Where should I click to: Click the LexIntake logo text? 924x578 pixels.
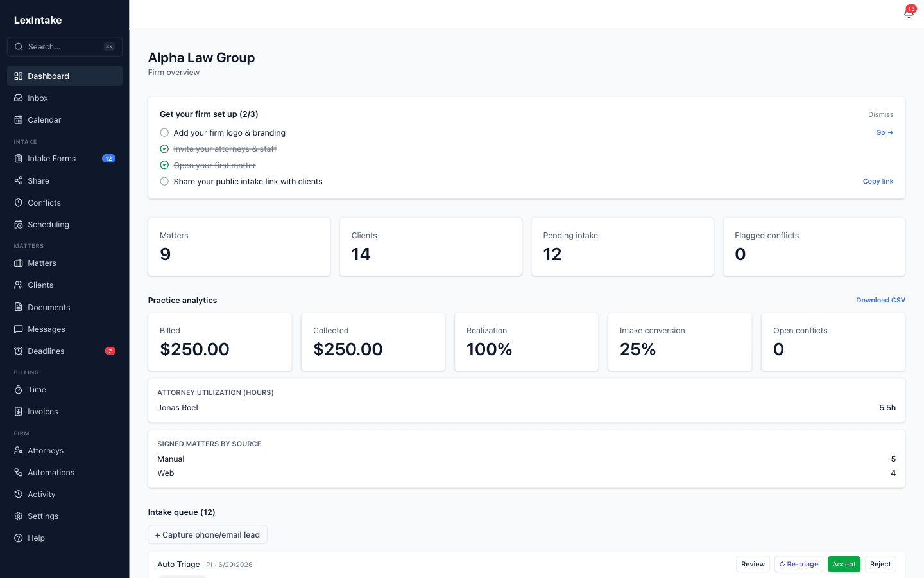coord(38,20)
